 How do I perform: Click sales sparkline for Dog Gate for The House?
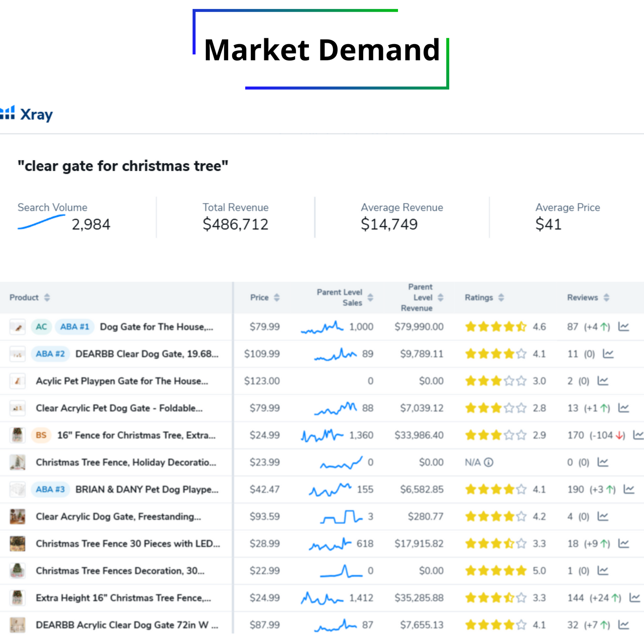click(322, 327)
